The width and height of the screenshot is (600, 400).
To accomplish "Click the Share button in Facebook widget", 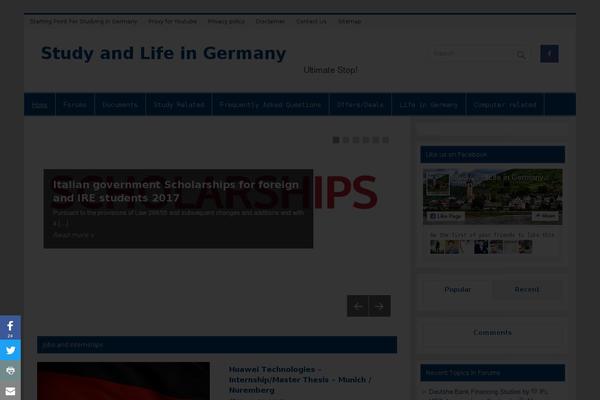I will tap(545, 216).
